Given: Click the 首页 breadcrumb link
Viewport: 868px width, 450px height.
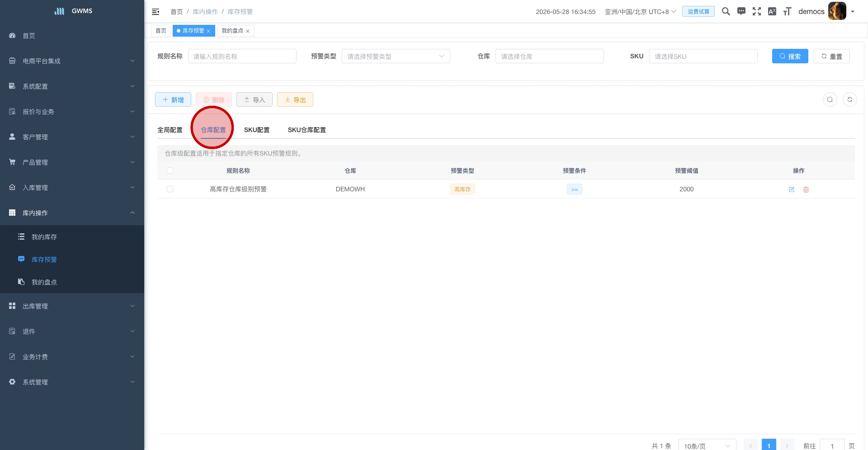Looking at the screenshot, I should (177, 12).
